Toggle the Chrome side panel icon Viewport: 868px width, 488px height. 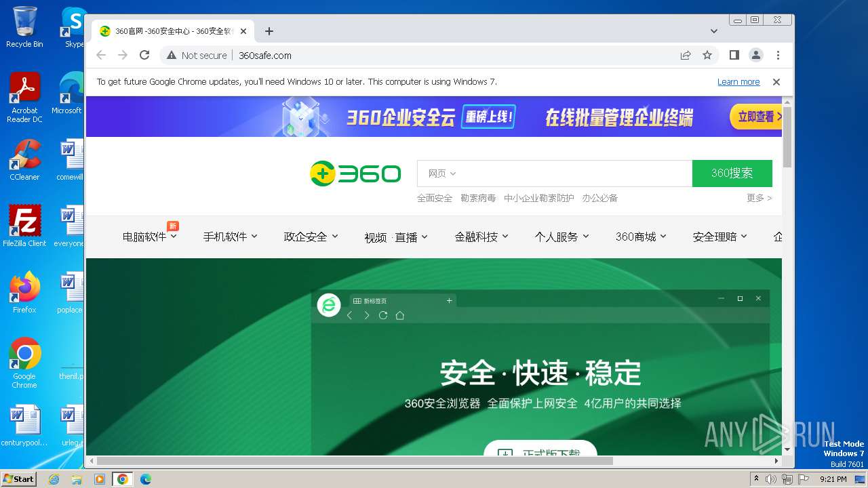tap(734, 56)
